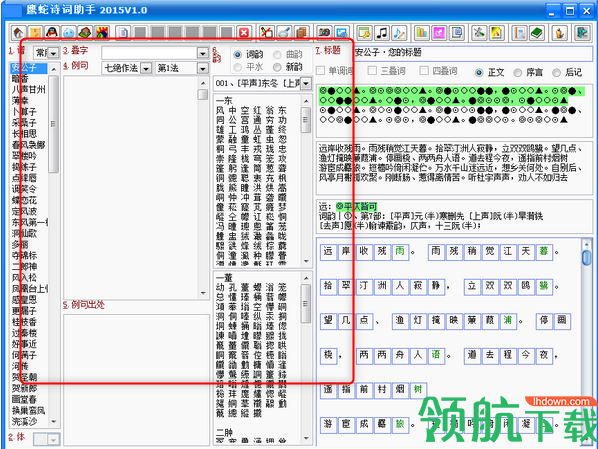
Task: Enable the 单调词 checkbox
Action: click(x=321, y=70)
